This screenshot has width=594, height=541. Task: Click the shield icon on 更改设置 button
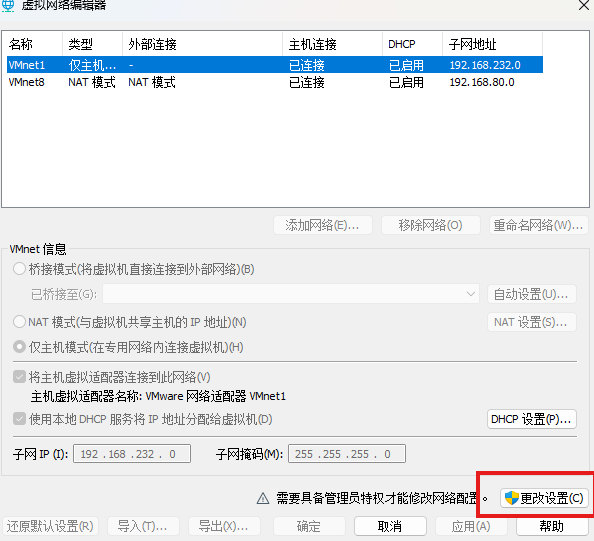point(512,498)
